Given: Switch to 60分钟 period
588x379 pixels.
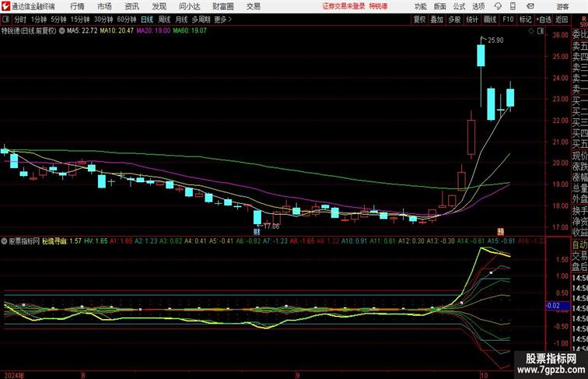Looking at the screenshot, I should click(127, 19).
